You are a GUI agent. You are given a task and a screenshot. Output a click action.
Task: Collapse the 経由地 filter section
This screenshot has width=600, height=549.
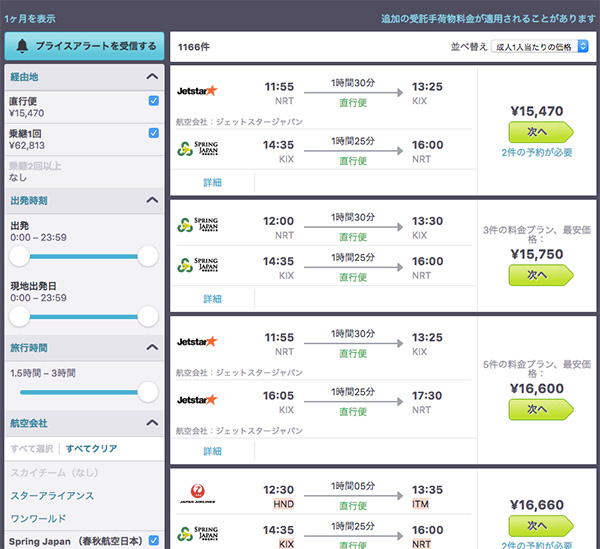[152, 77]
